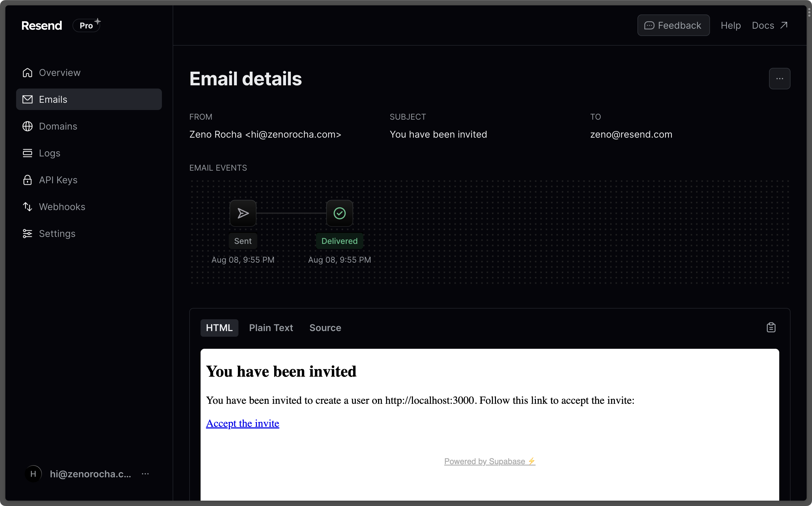This screenshot has height=506, width=812.
Task: Click the copy clipboard icon in email preview
Action: point(771,328)
